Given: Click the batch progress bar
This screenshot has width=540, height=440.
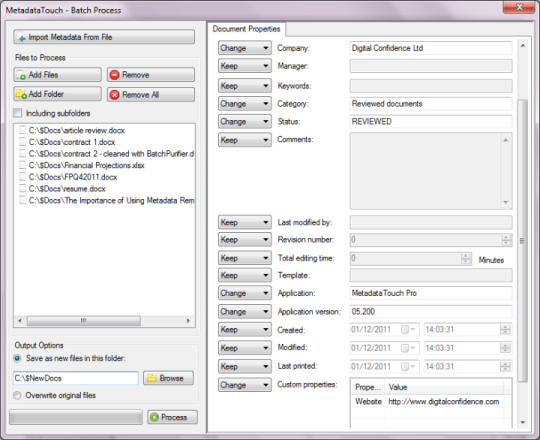Looking at the screenshot, I should 76,417.
